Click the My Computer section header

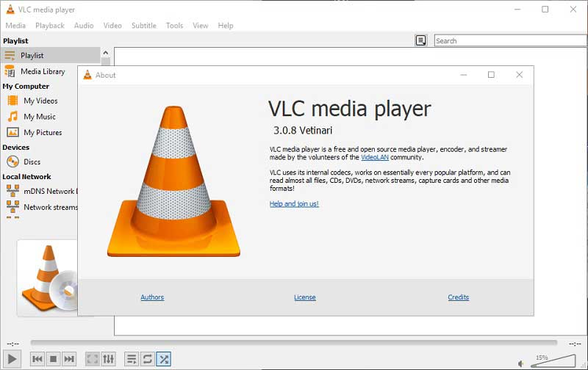pos(26,86)
